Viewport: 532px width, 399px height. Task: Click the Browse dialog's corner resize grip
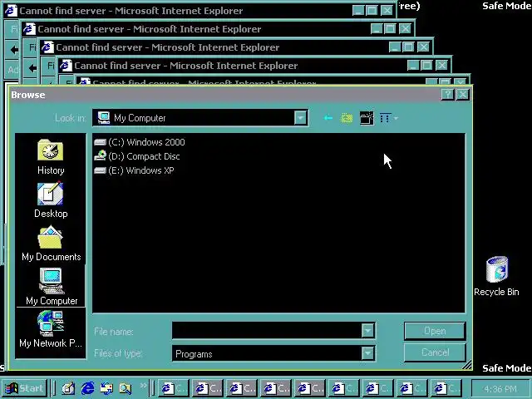click(x=467, y=365)
